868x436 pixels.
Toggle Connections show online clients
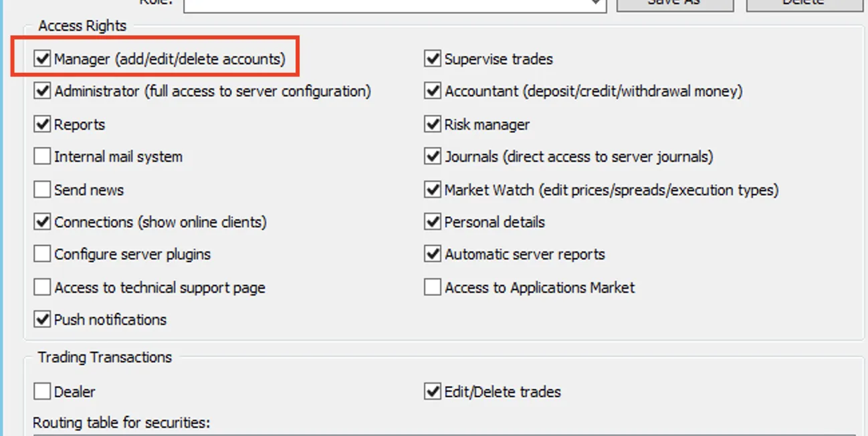[x=43, y=222]
